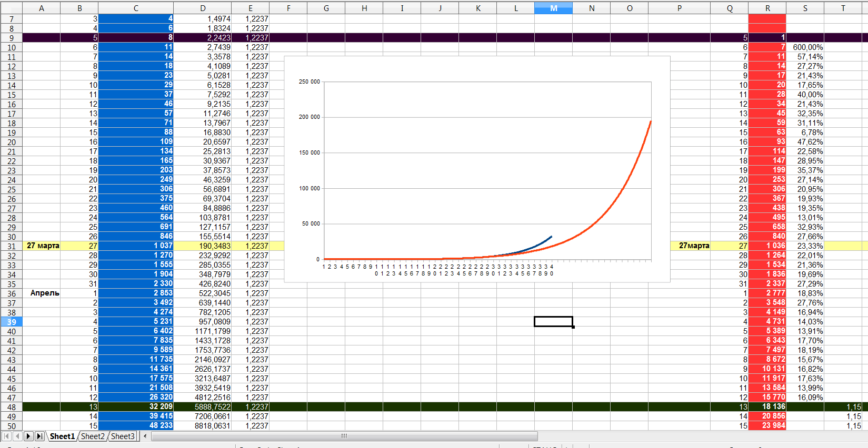
Task: Select row 9 header
Action: (x=12, y=38)
